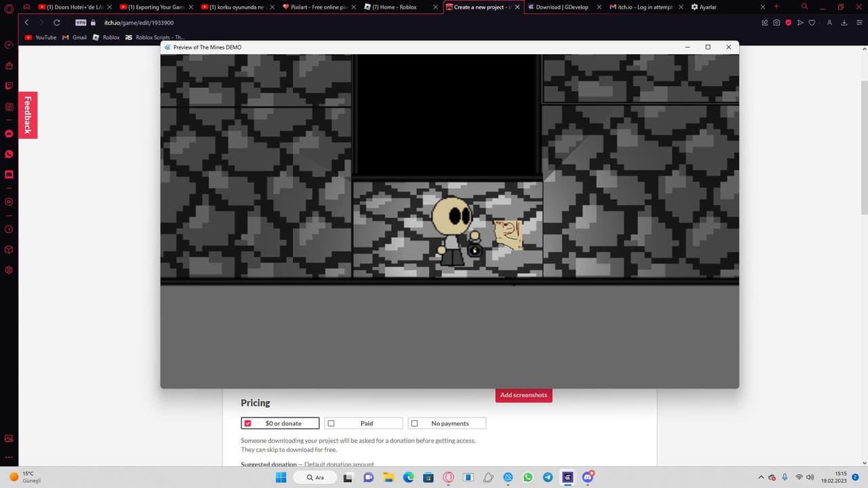
Task: Bookmark the page with the heart icon
Action: 812,22
